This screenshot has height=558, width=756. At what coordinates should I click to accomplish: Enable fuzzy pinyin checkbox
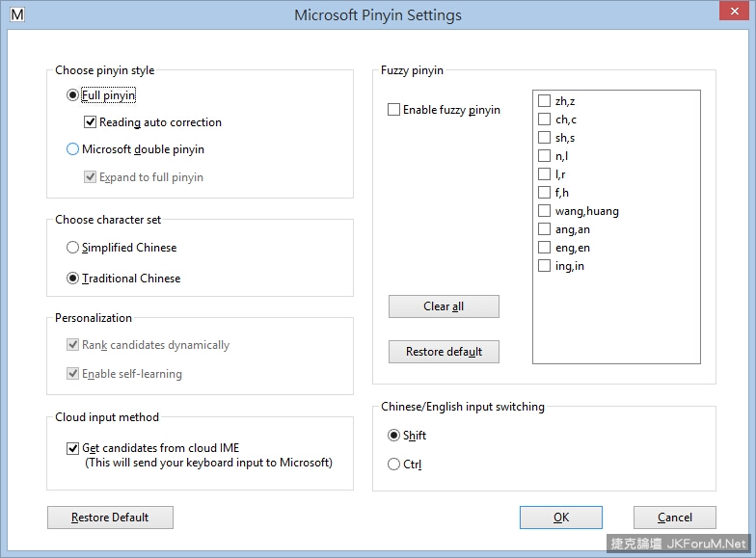tap(393, 110)
